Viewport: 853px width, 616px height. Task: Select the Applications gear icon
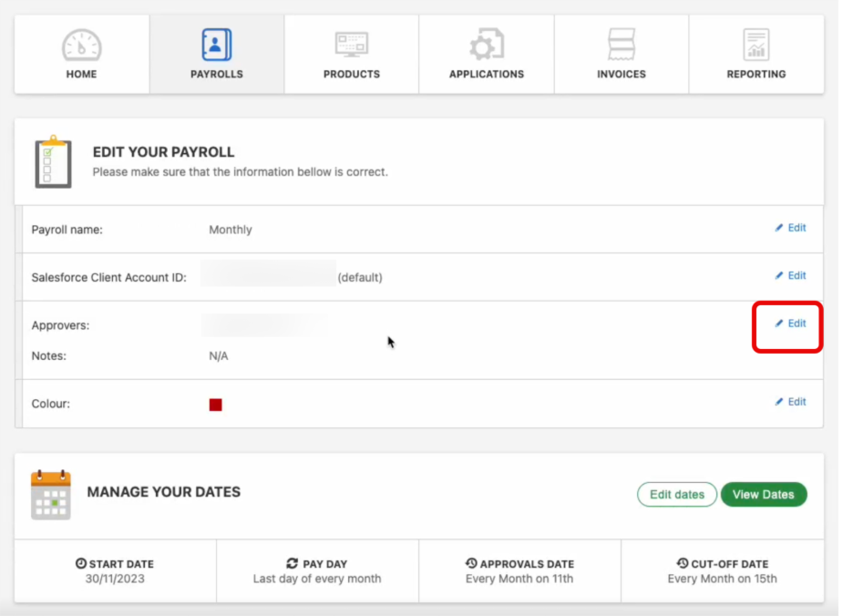[486, 43]
